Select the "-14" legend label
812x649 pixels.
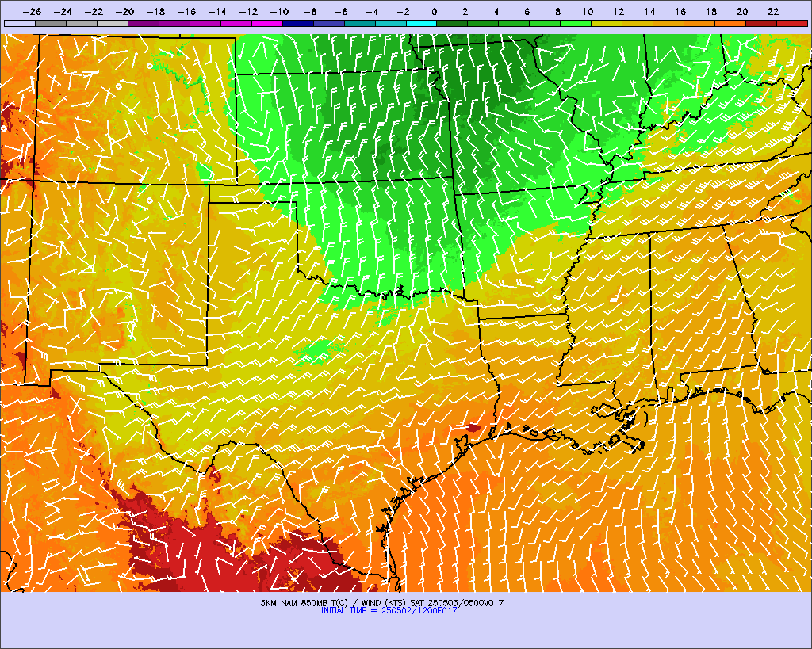click(217, 12)
